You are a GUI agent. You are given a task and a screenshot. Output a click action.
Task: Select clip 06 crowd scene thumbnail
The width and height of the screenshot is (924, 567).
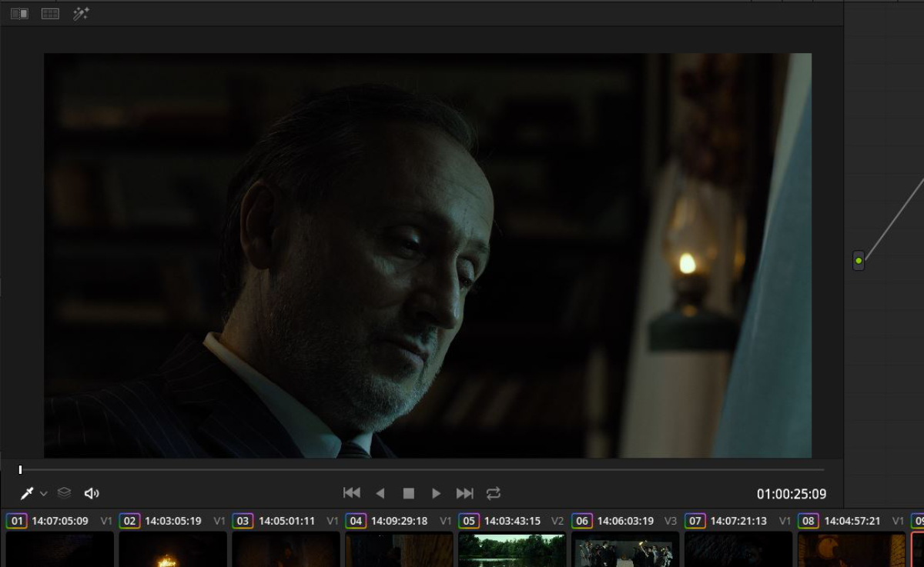(x=626, y=549)
